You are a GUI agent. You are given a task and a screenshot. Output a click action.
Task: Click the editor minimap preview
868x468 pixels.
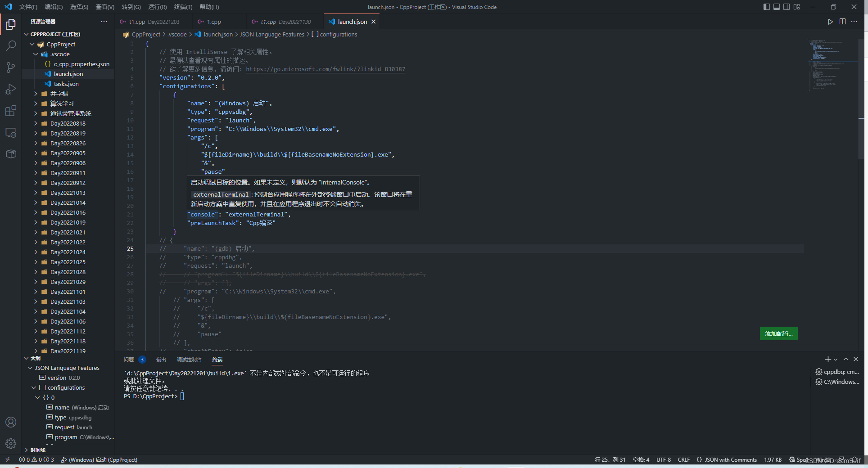click(832, 65)
